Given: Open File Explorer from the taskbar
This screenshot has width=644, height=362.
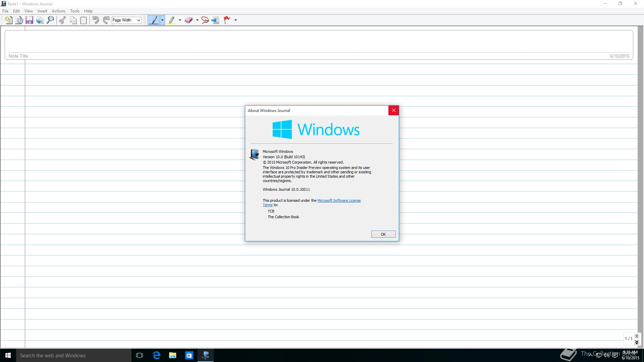Looking at the screenshot, I should pyautogui.click(x=173, y=355).
